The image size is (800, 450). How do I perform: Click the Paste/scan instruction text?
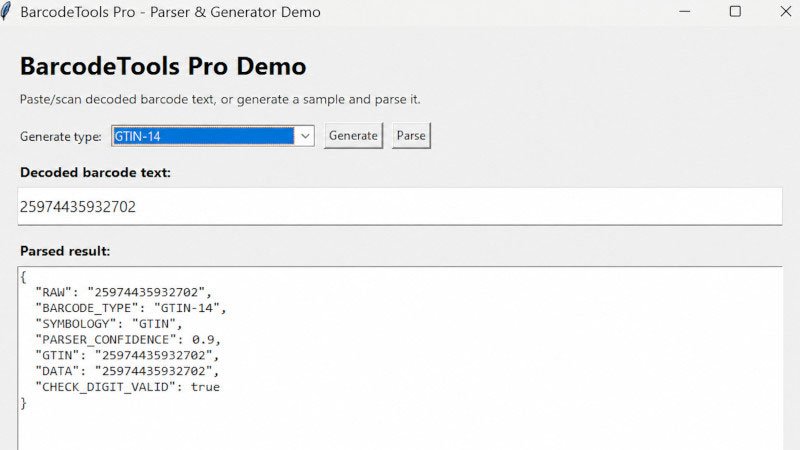[220, 99]
